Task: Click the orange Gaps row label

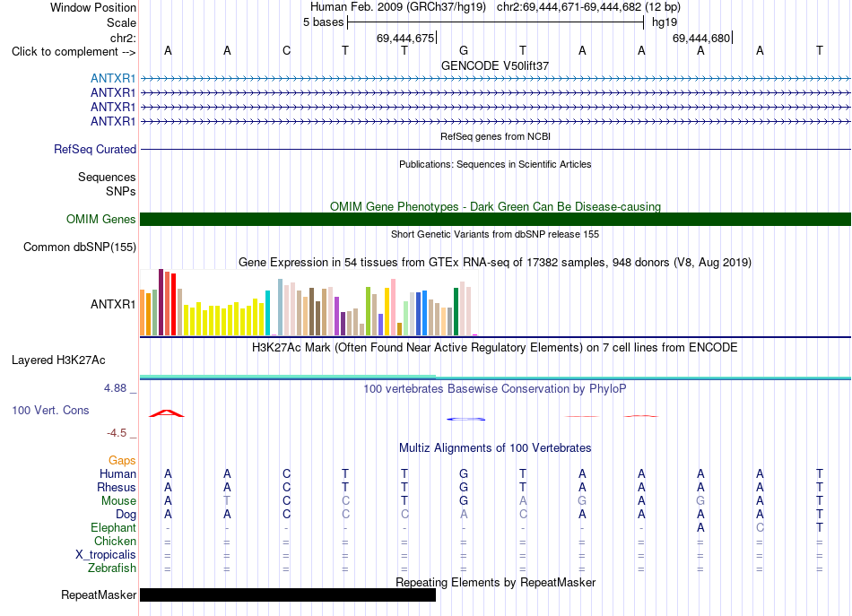Action: click(122, 461)
